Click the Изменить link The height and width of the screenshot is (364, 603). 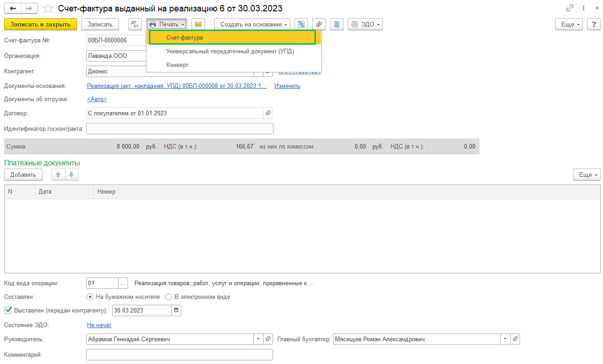[x=287, y=86]
